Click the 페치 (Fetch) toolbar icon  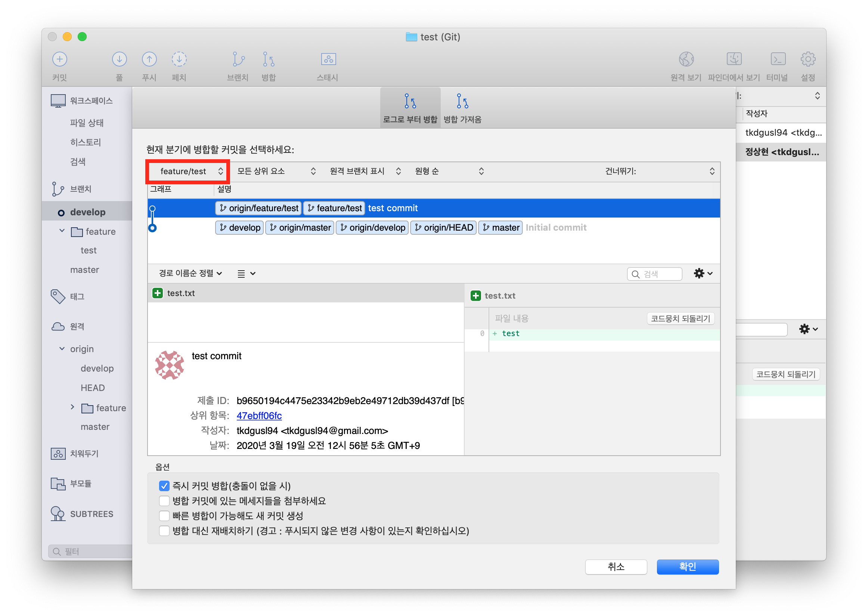point(179,59)
